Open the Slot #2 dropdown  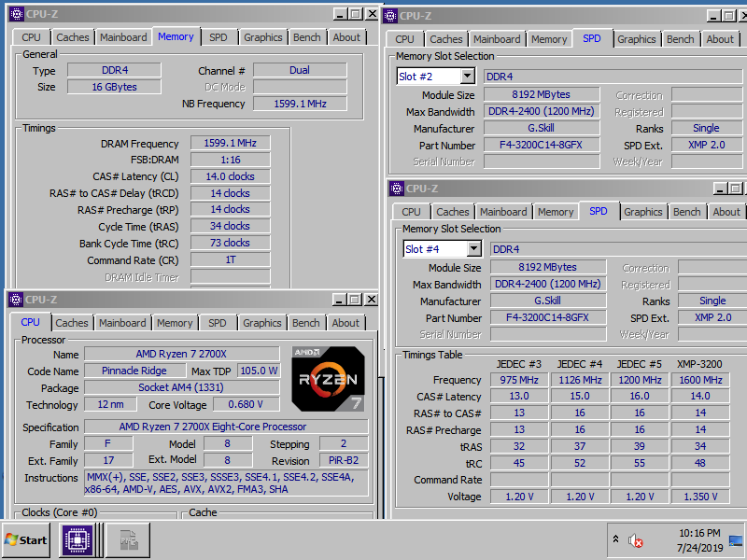click(x=468, y=77)
